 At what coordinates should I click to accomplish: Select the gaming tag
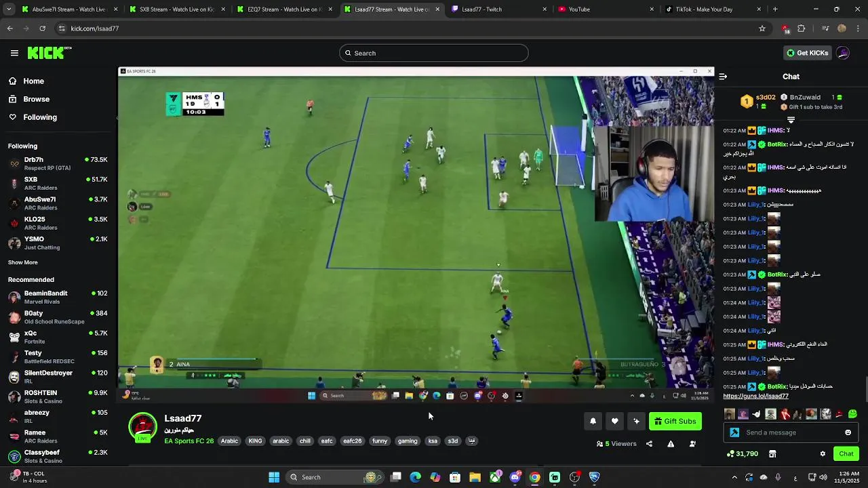[408, 441]
